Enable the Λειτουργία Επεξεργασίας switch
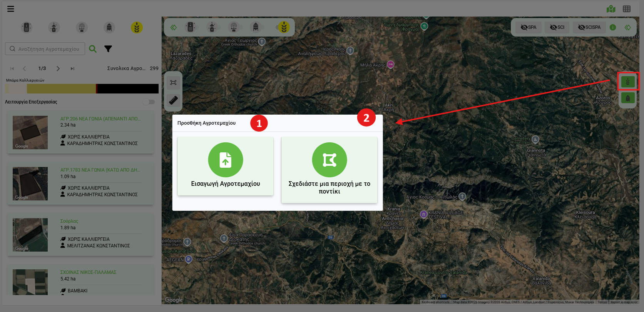644x312 pixels. click(149, 102)
